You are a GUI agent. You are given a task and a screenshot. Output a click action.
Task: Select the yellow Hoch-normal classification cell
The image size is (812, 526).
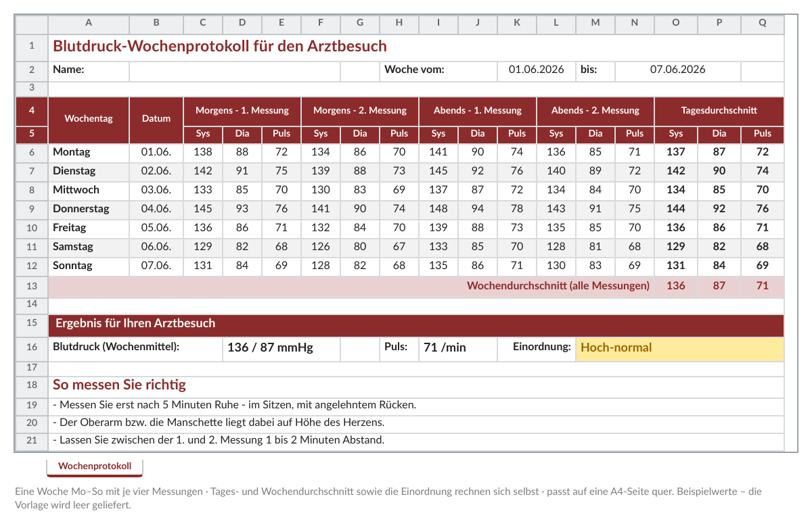(680, 348)
